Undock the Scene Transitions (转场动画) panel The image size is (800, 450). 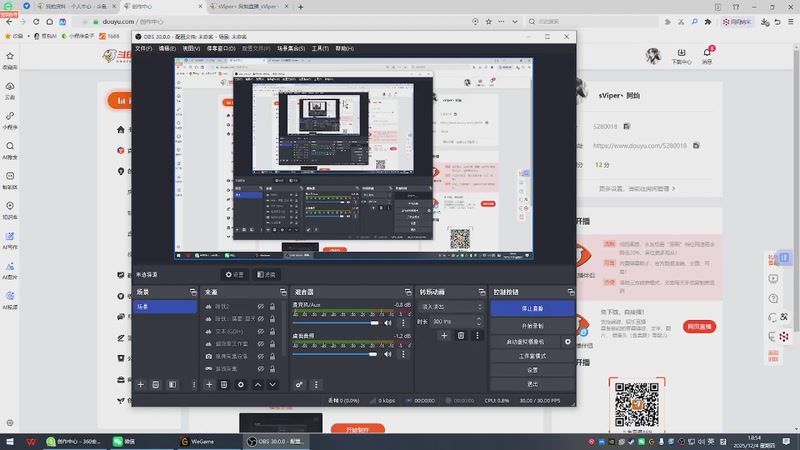click(482, 292)
